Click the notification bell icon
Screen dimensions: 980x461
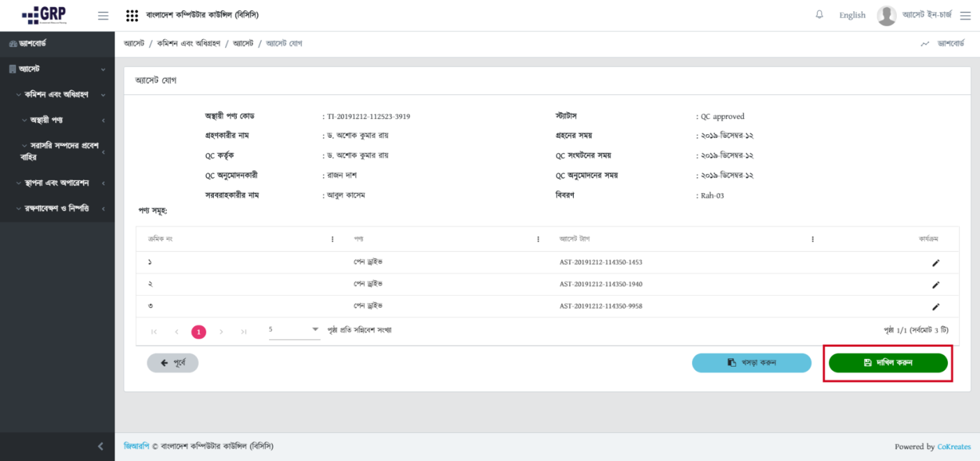tap(819, 15)
